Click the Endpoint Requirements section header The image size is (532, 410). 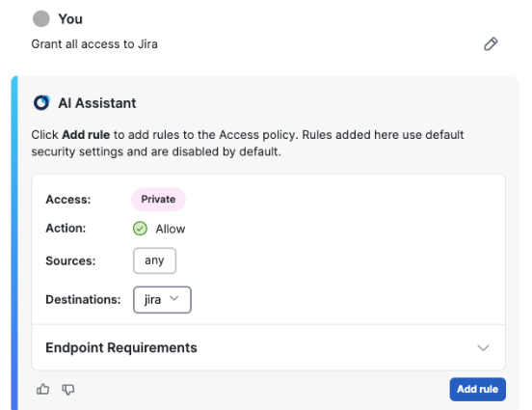pos(268,347)
